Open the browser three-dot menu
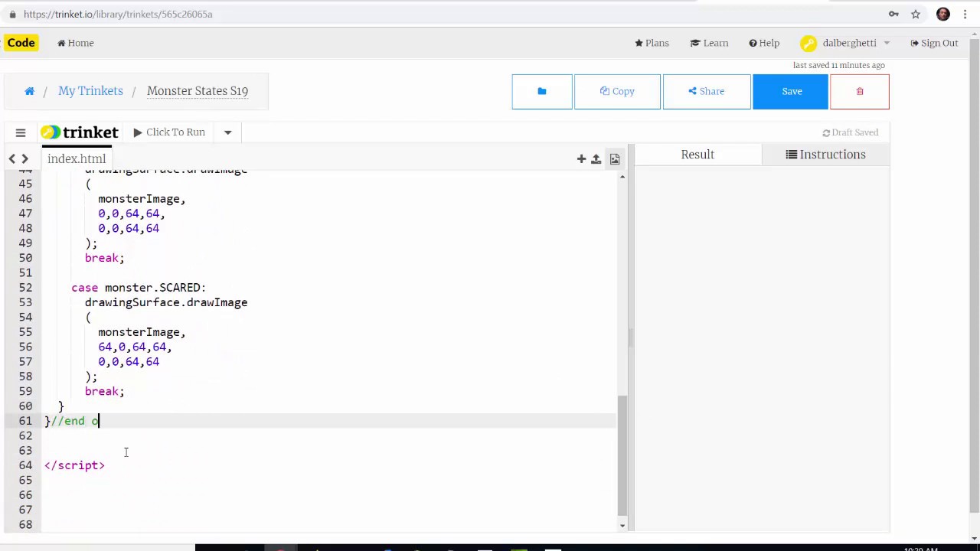 [966, 14]
